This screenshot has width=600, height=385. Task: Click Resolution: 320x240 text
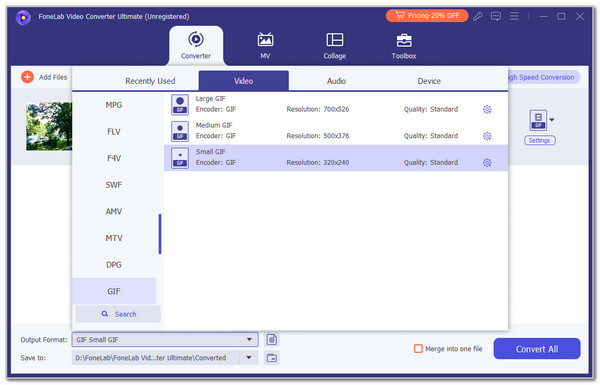click(x=318, y=163)
